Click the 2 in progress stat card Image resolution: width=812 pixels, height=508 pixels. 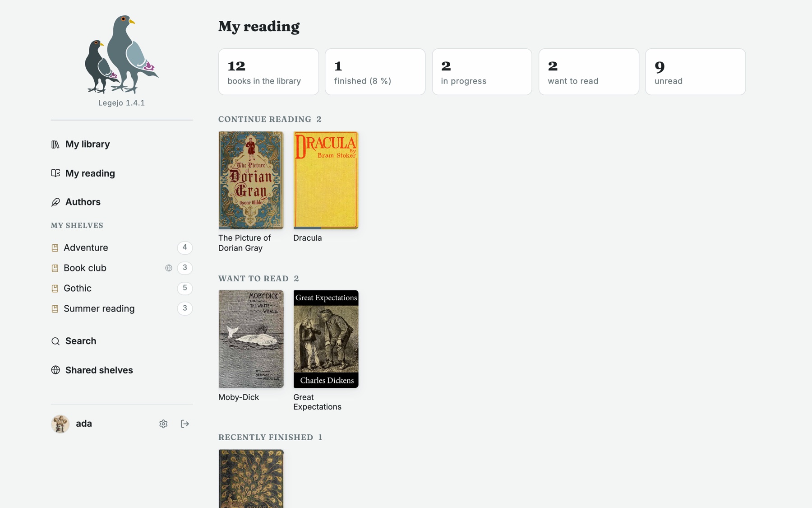click(482, 72)
